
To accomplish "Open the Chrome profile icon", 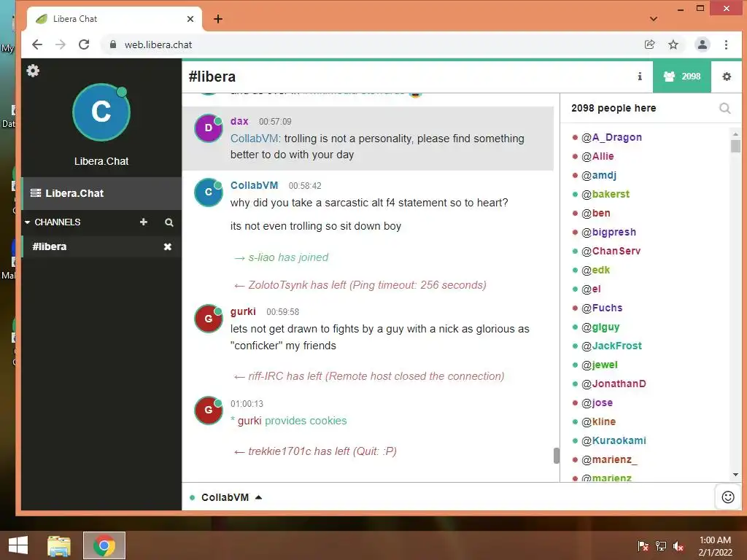I will (x=703, y=44).
